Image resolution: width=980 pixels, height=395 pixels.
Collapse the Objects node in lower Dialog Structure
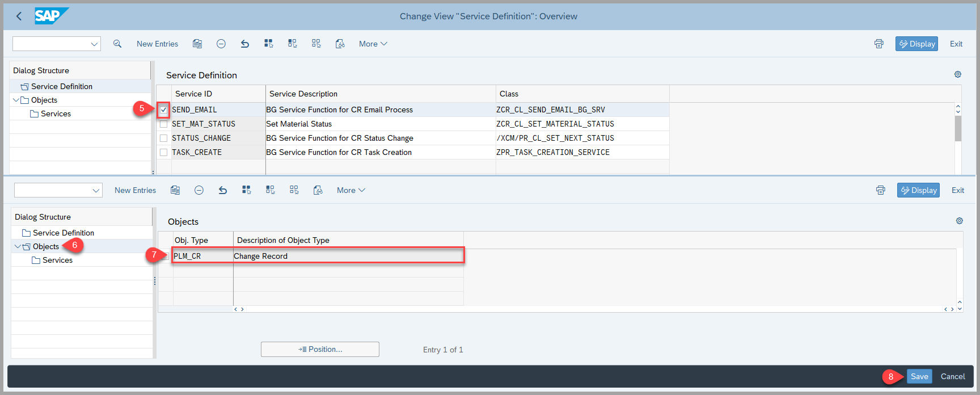(x=18, y=246)
